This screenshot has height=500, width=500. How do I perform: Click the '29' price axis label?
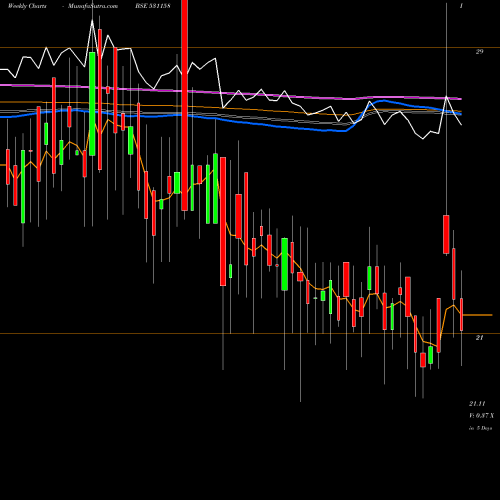[479, 51]
